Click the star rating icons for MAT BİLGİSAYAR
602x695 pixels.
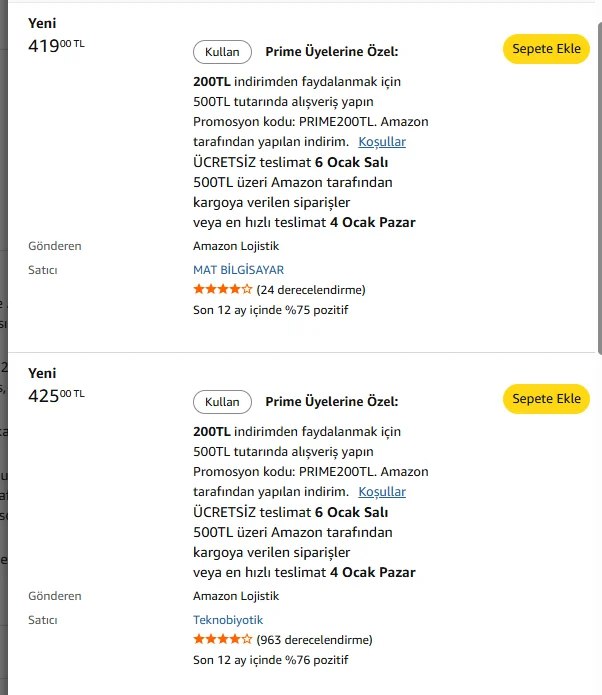coord(222,290)
